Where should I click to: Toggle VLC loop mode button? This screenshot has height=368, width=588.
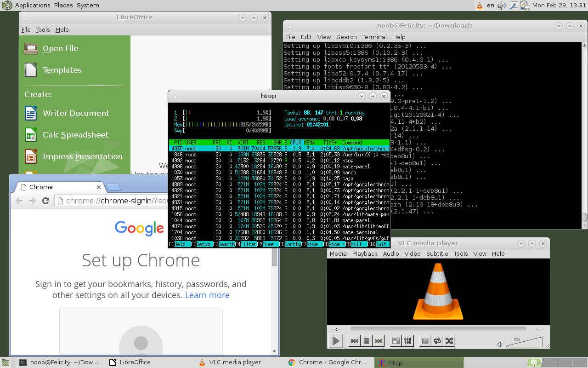[x=437, y=341]
